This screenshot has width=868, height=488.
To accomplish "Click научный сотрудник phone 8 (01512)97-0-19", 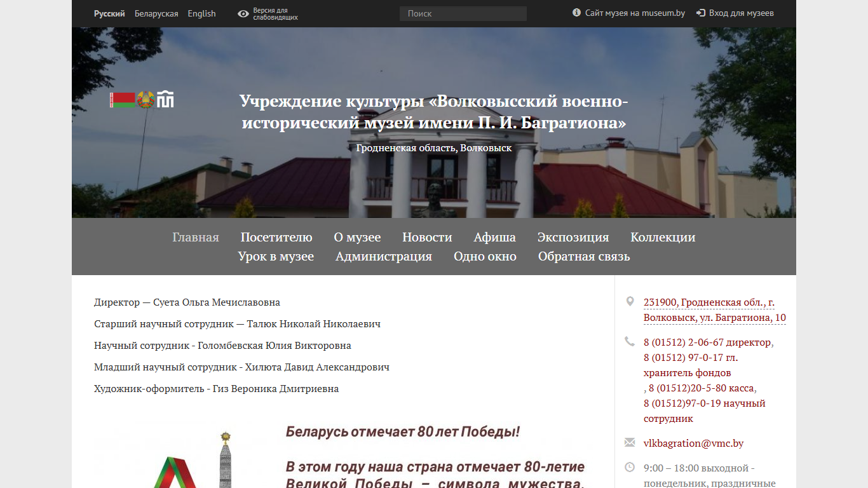I will 705,411.
